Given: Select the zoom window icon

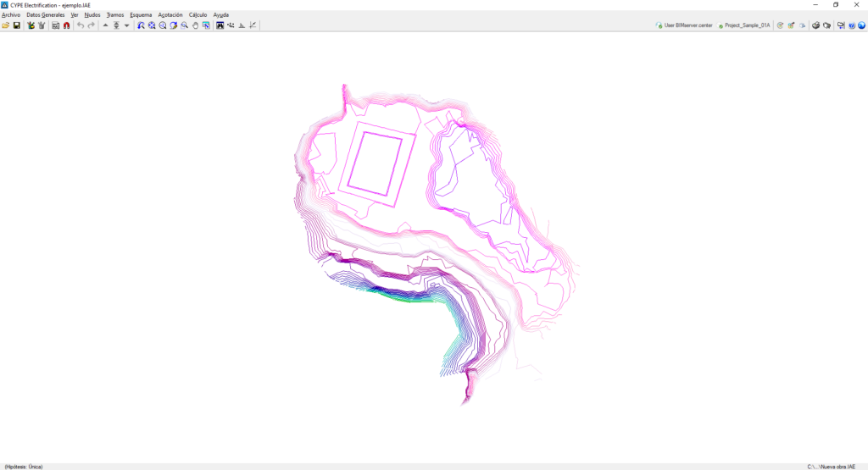Looking at the screenshot, I should (x=184, y=25).
